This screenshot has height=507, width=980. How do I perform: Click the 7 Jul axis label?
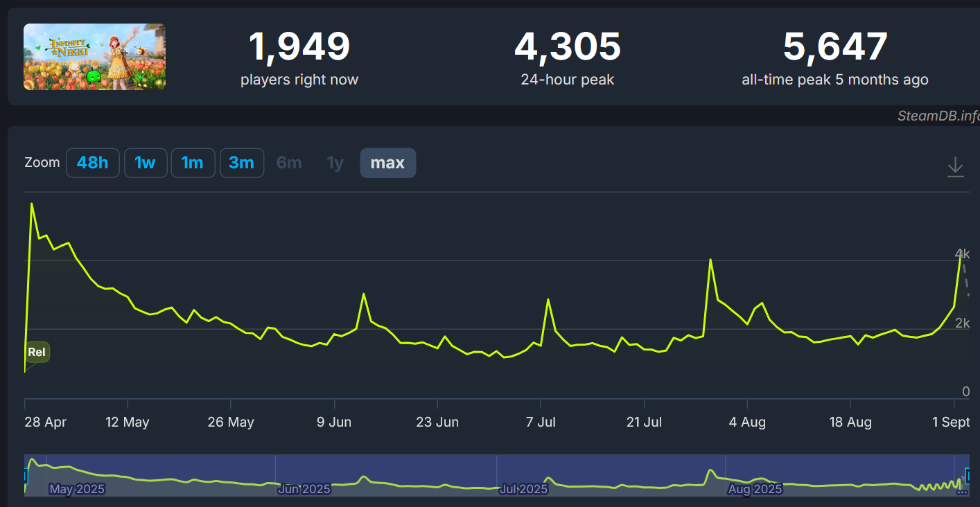(x=541, y=422)
